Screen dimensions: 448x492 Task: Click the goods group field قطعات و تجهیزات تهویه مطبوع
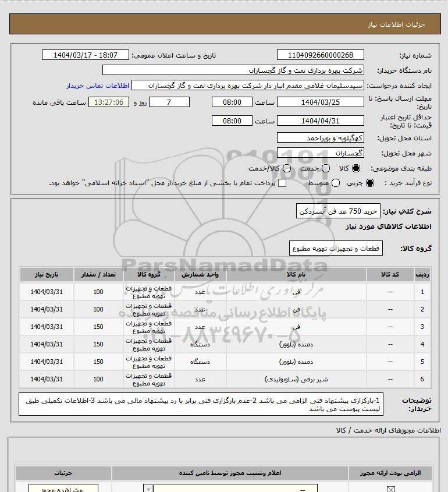(336, 248)
